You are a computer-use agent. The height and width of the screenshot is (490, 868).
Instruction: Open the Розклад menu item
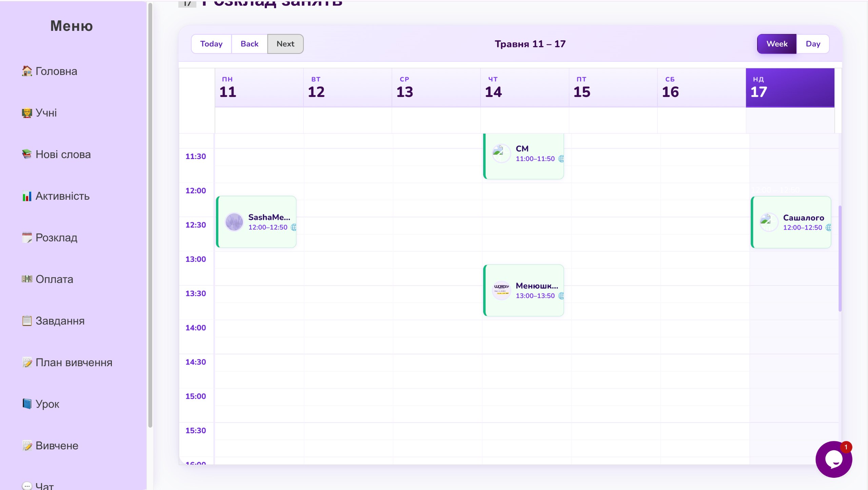click(50, 237)
